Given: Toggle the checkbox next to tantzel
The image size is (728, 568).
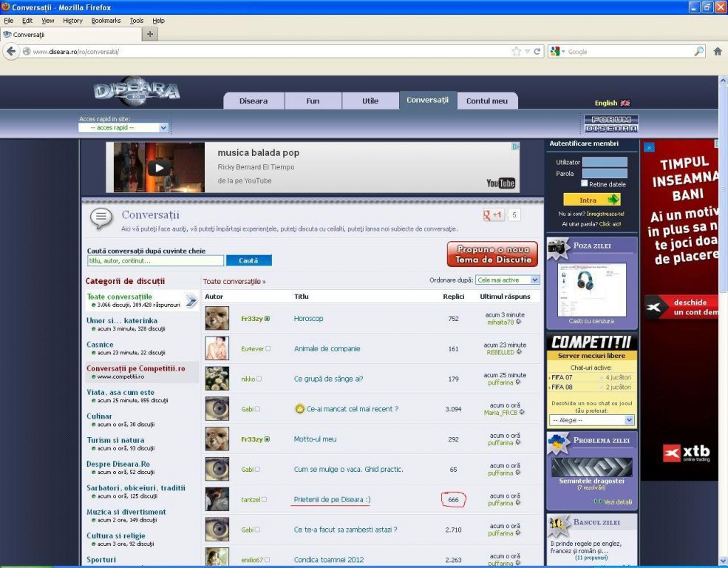Looking at the screenshot, I should tap(264, 500).
